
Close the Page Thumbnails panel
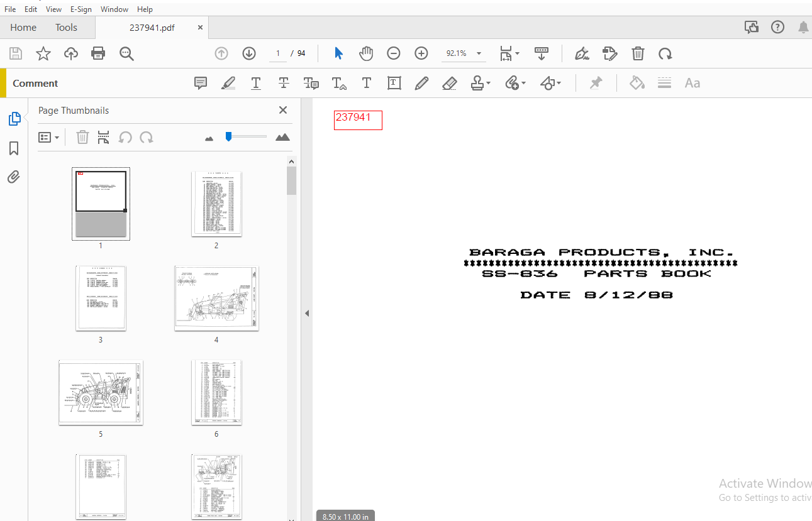point(283,110)
